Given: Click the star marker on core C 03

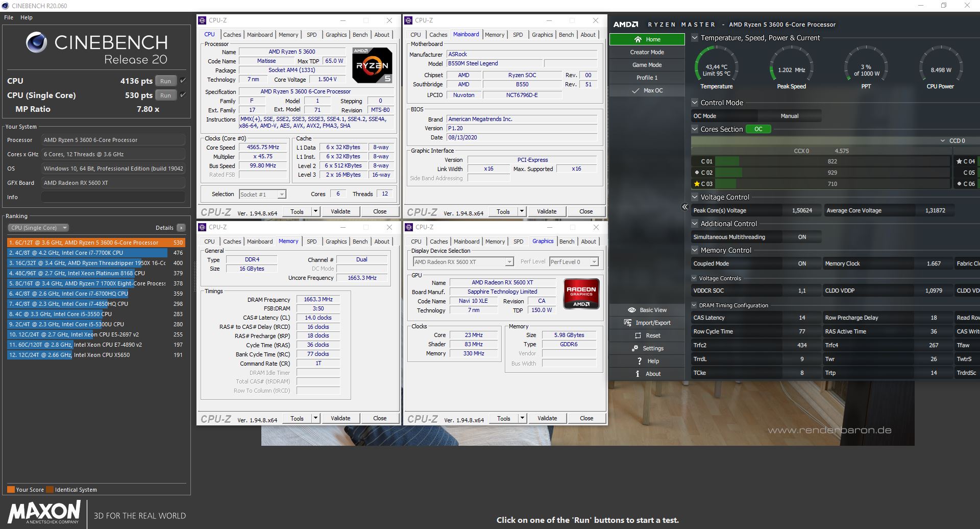Looking at the screenshot, I should click(x=697, y=184).
